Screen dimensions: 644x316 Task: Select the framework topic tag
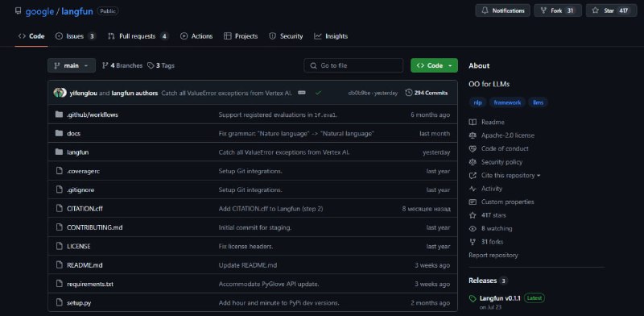pos(507,102)
